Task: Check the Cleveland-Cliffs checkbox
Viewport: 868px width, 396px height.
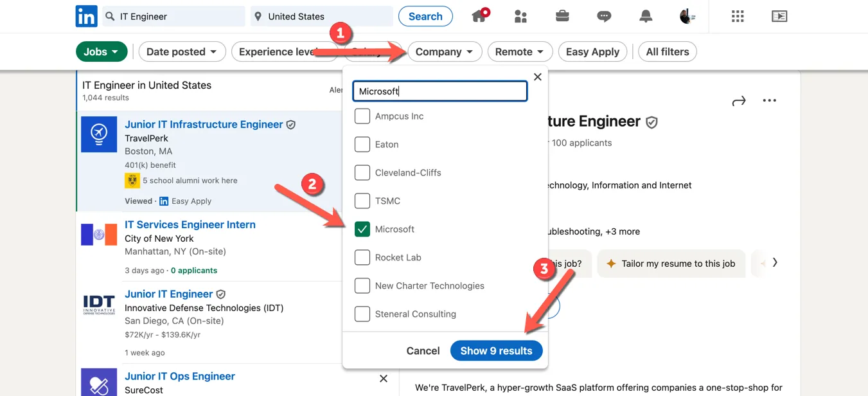Action: [x=362, y=172]
